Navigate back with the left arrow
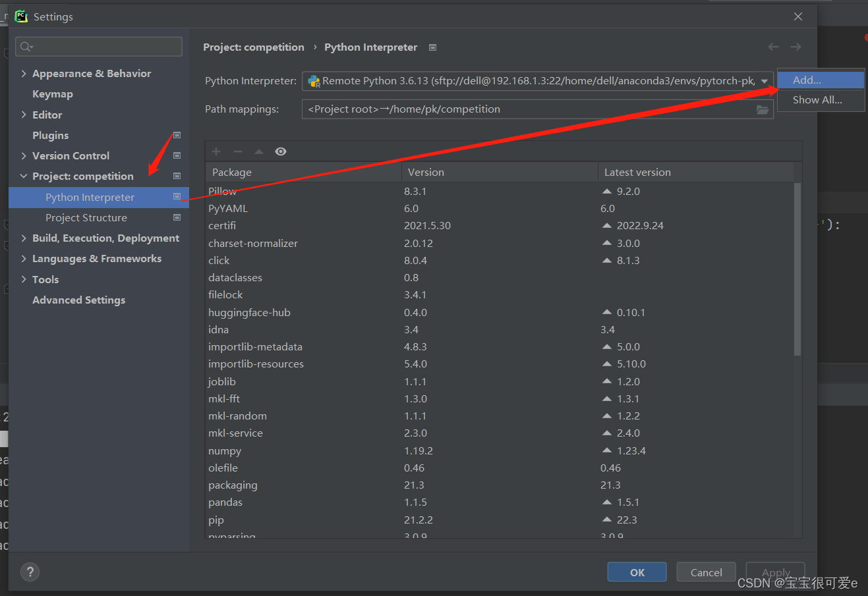Screen dimensions: 868x596 [x=773, y=47]
